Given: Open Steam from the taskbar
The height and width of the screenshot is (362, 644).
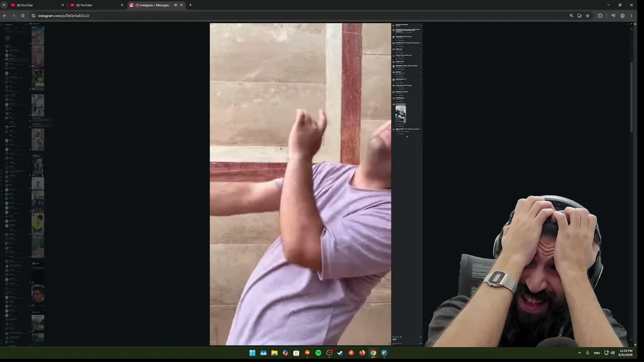Looking at the screenshot, I should 340,353.
